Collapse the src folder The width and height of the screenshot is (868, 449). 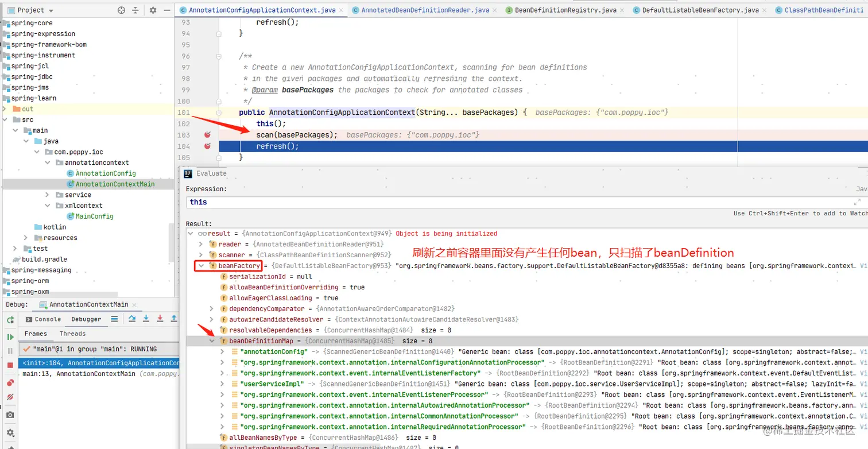click(x=5, y=120)
